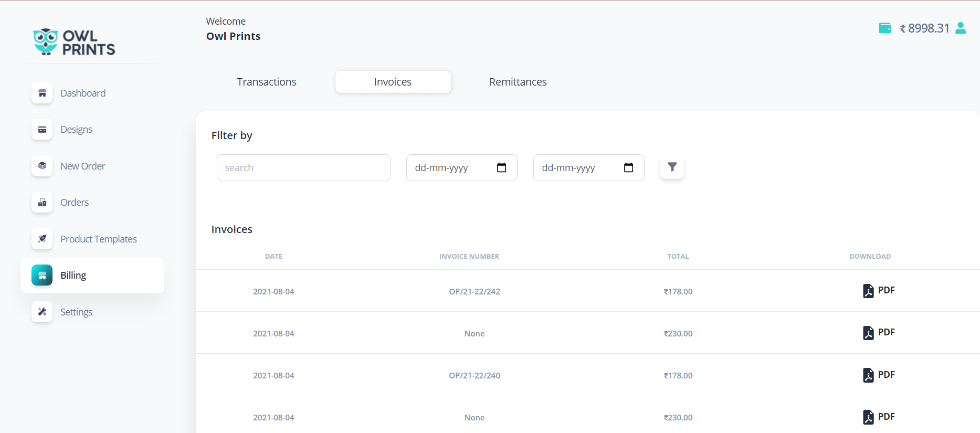Apply filters with the funnel button

pos(672,167)
